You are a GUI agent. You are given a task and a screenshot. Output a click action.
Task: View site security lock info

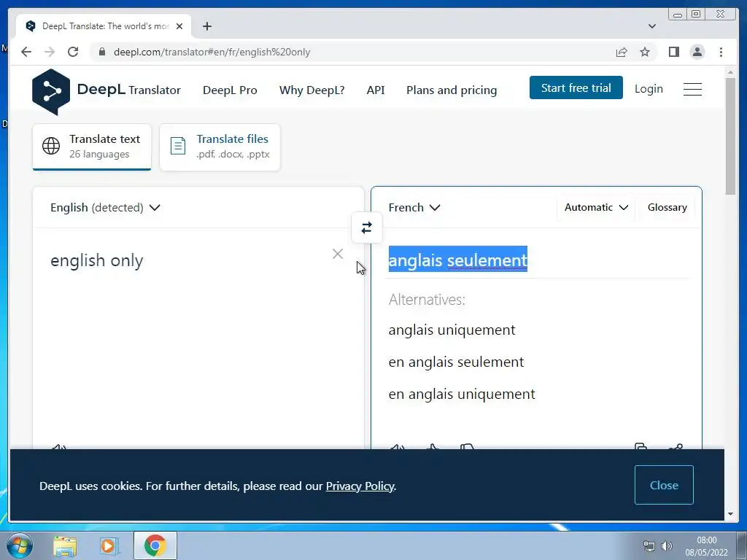click(x=102, y=52)
